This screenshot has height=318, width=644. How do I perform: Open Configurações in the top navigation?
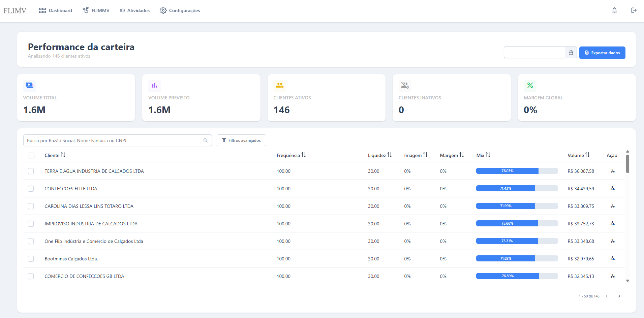[x=180, y=10]
